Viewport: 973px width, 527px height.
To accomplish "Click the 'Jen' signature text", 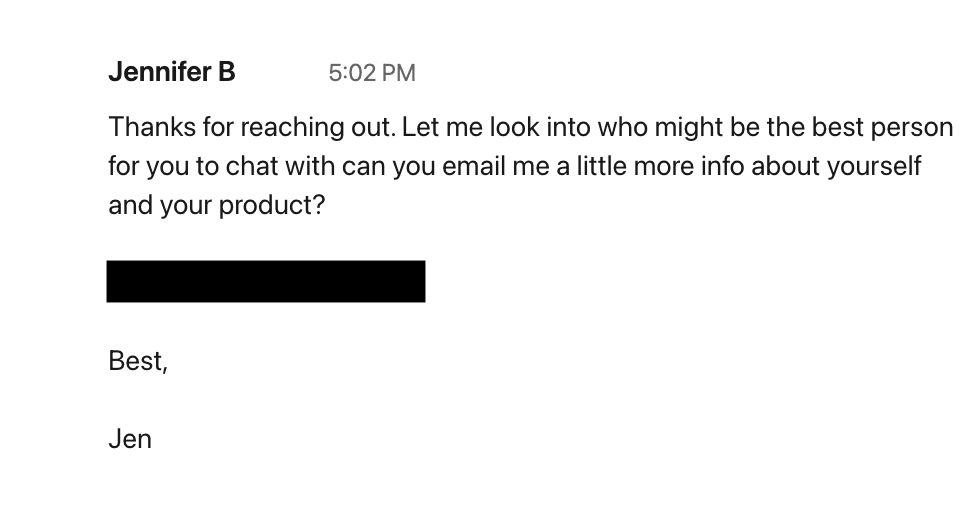I will pyautogui.click(x=130, y=439).
